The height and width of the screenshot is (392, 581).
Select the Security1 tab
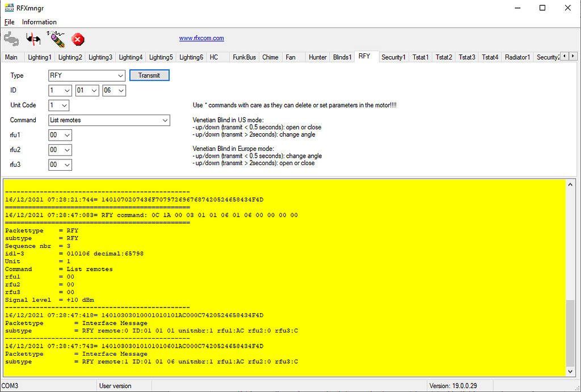tap(393, 57)
